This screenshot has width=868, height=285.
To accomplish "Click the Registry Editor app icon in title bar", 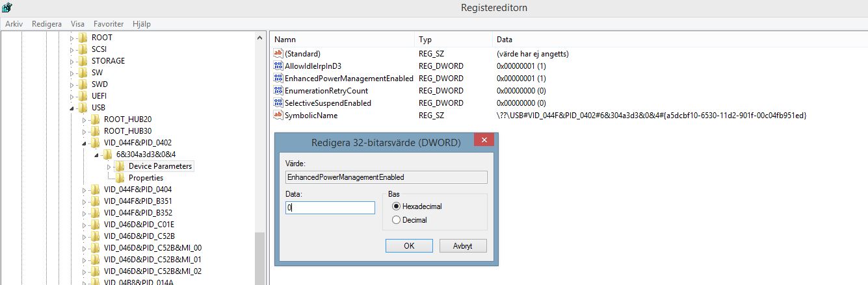I will pos(7,7).
